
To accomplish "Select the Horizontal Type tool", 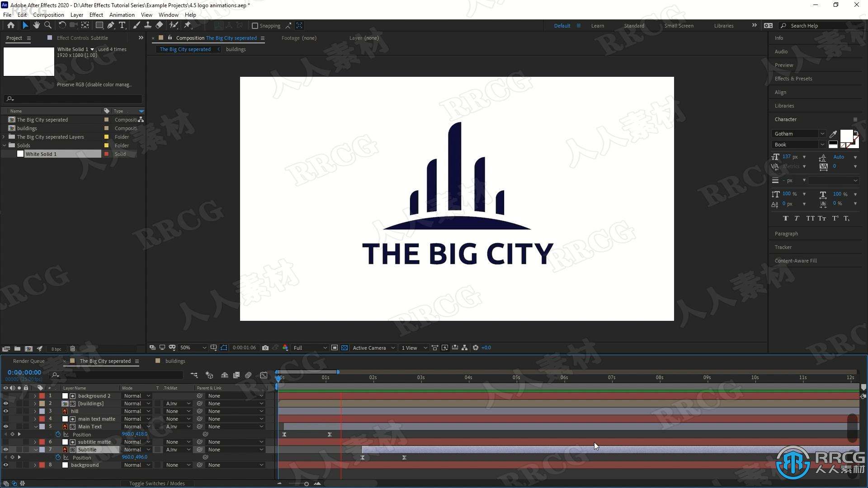I will [x=122, y=25].
